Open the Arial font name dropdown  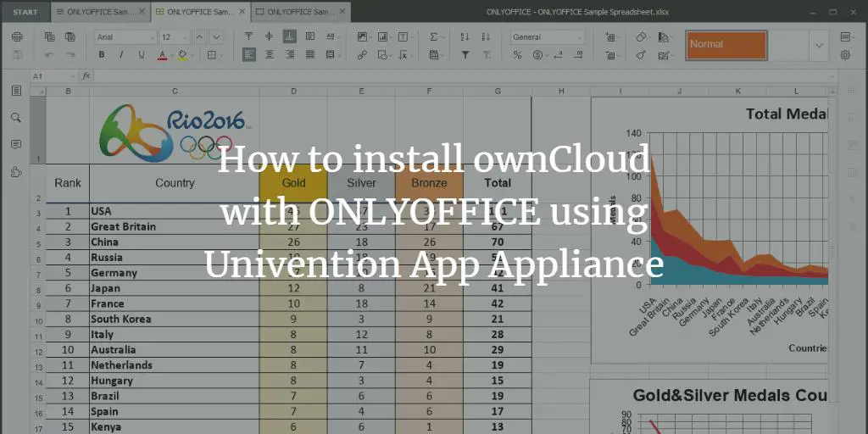[x=125, y=37]
